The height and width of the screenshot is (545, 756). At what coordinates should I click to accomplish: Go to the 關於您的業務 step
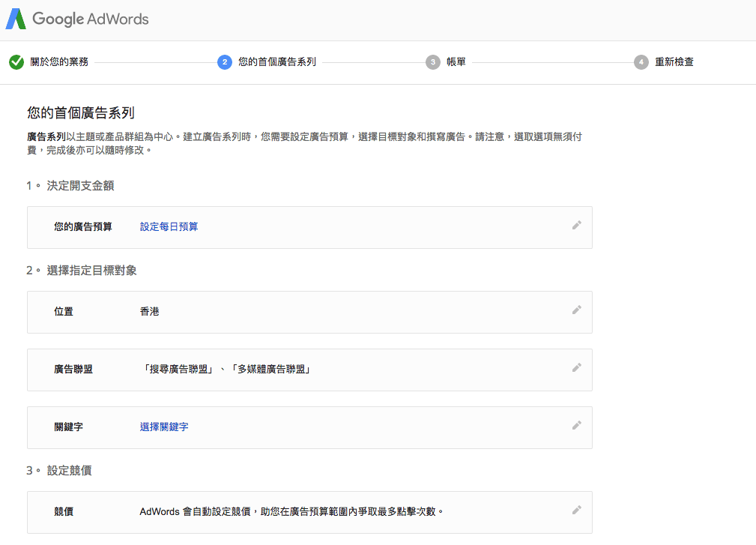click(x=59, y=62)
